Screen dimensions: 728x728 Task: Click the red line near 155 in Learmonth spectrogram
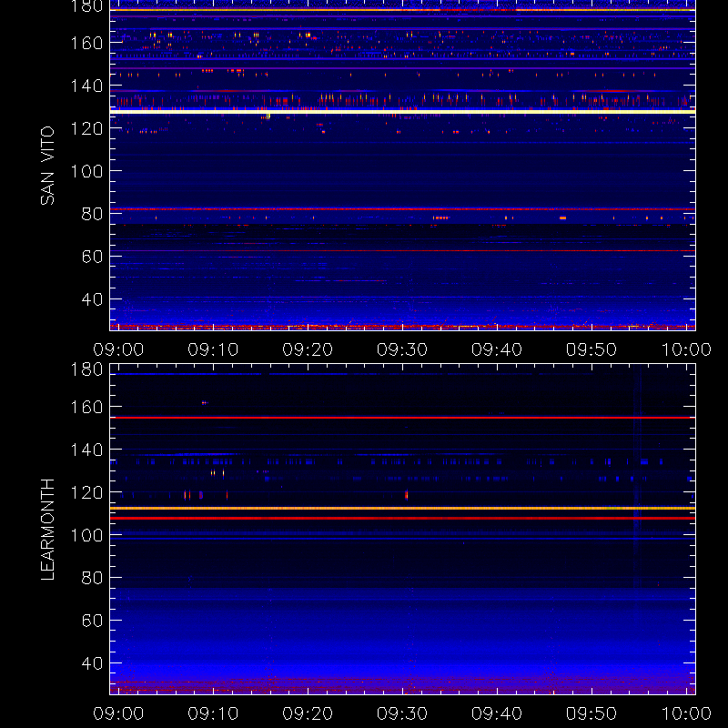pos(402,418)
